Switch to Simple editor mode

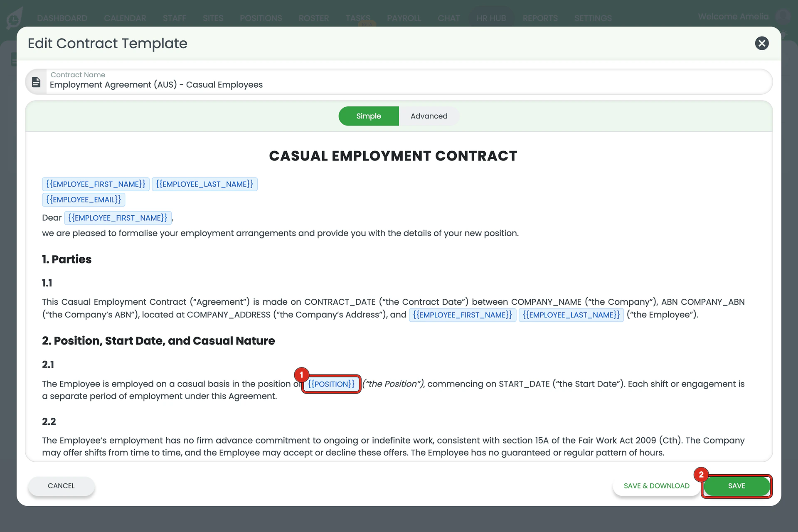pyautogui.click(x=369, y=116)
